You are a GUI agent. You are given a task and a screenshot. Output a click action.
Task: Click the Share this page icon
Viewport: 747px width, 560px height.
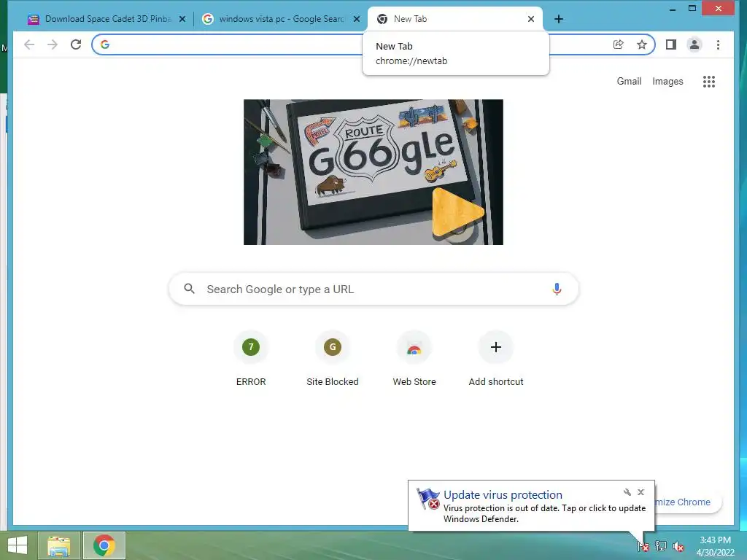(618, 44)
